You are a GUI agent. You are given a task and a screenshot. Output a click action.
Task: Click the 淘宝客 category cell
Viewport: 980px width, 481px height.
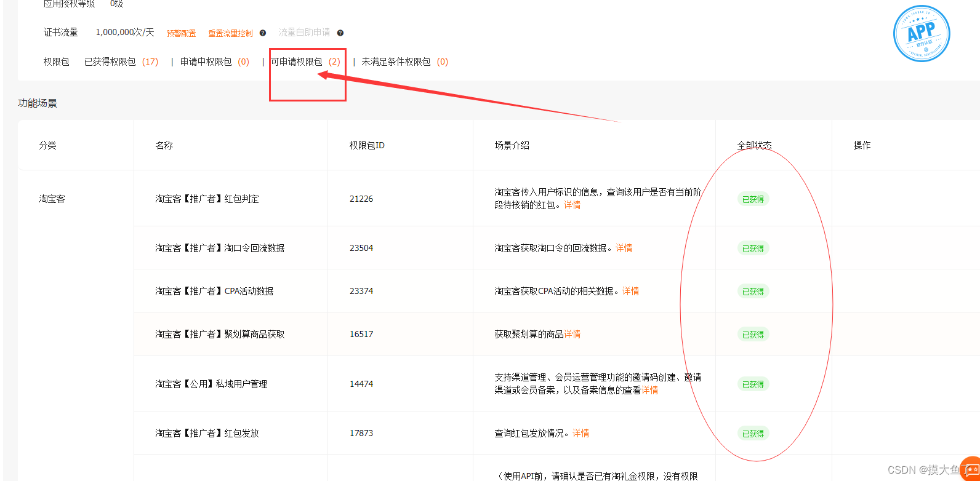click(x=52, y=199)
